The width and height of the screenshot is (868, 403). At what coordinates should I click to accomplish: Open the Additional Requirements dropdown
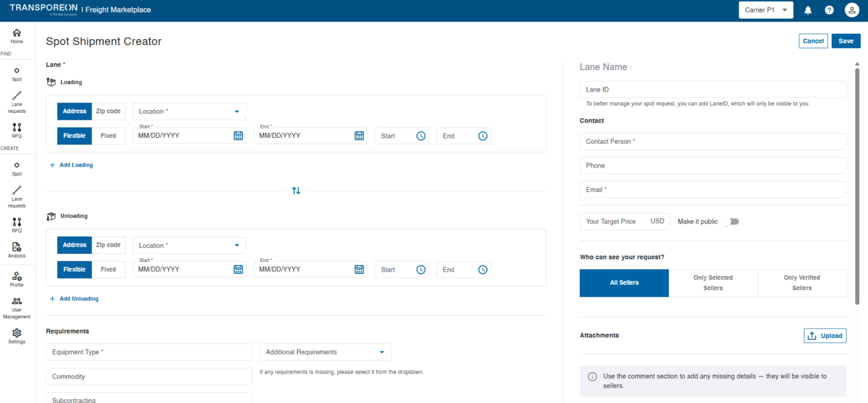coord(325,352)
